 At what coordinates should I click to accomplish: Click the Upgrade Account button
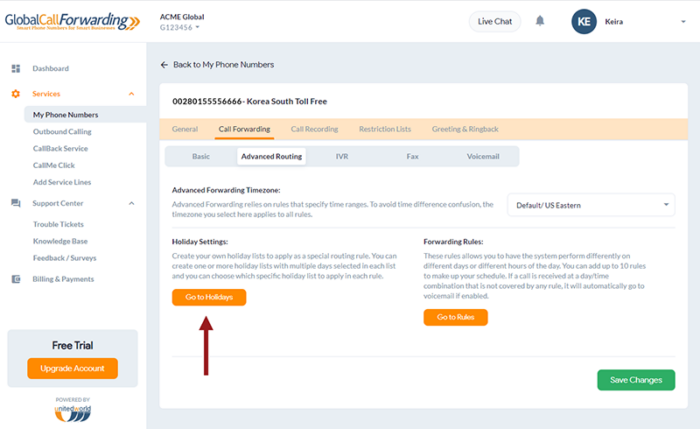pyautogui.click(x=72, y=368)
